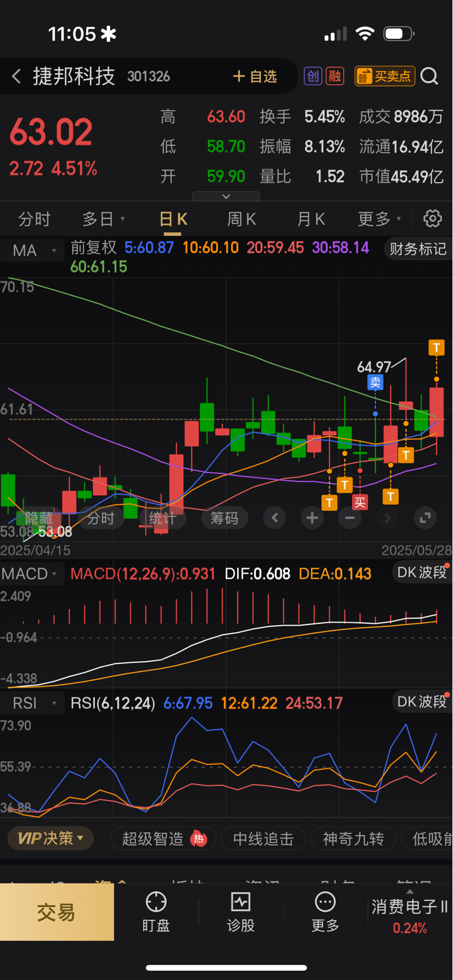Tap the stock code 301326
The height and width of the screenshot is (980, 453).
[148, 77]
